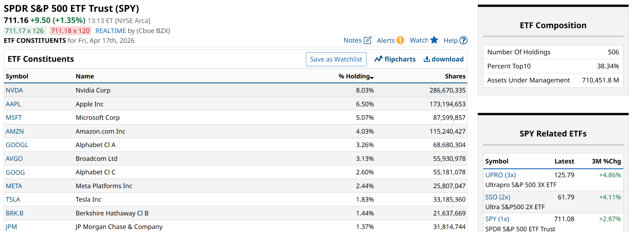Open the AAPL symbol link

point(14,104)
